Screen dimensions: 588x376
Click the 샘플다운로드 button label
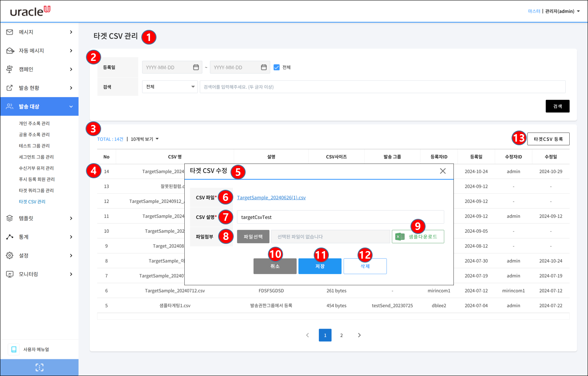(x=423, y=237)
